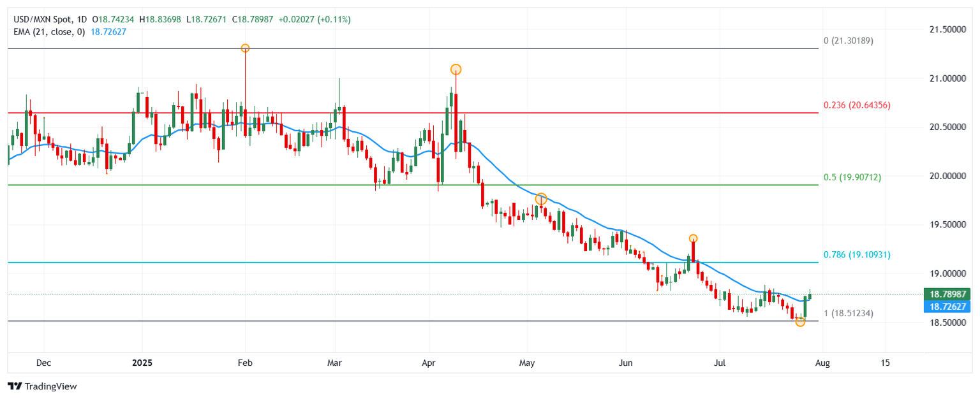
Task: Click the orange circle marker at the July low
Action: pyautogui.click(x=800, y=322)
